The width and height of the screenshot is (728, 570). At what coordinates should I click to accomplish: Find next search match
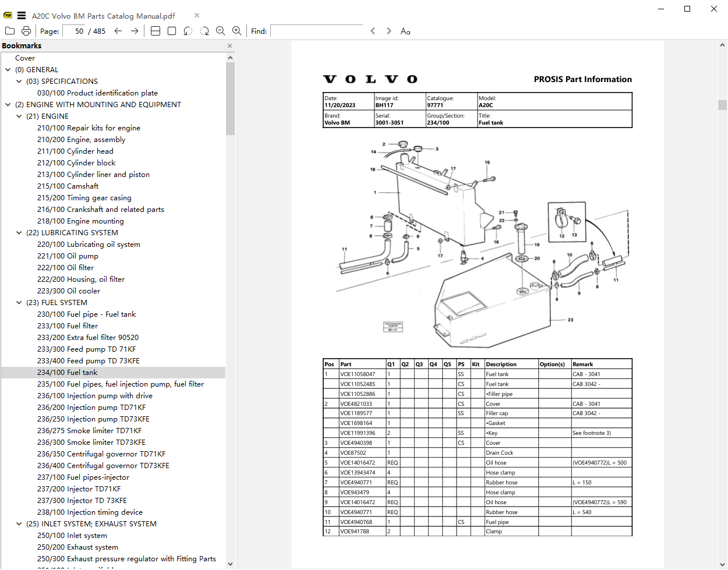[389, 31]
